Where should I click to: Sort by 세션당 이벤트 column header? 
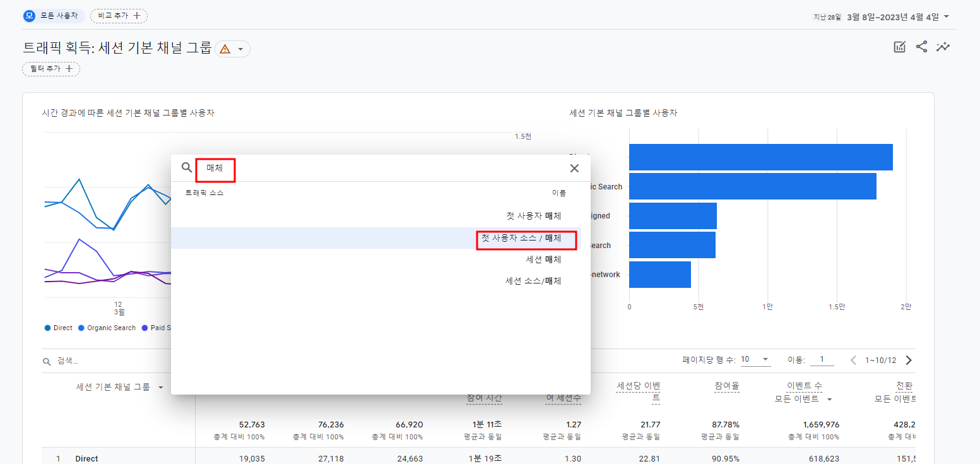[638, 391]
